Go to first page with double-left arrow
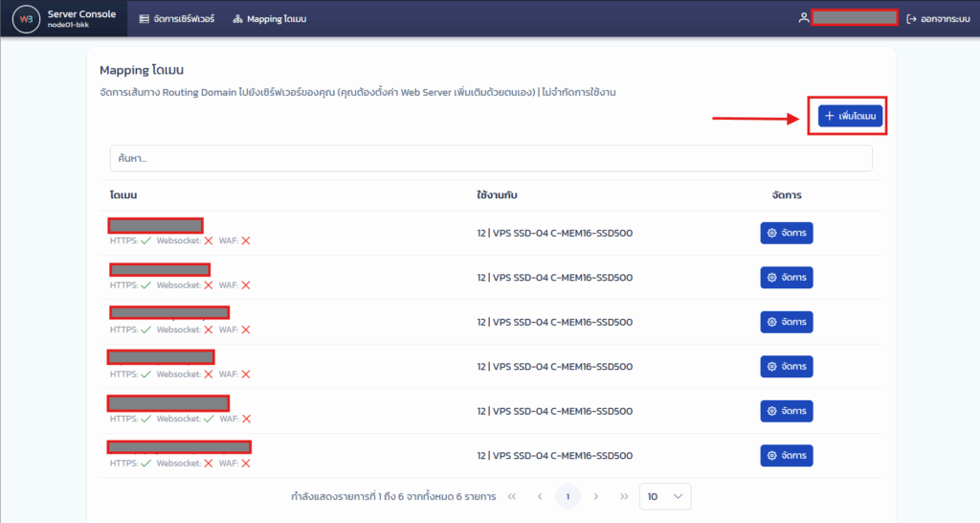 512,496
